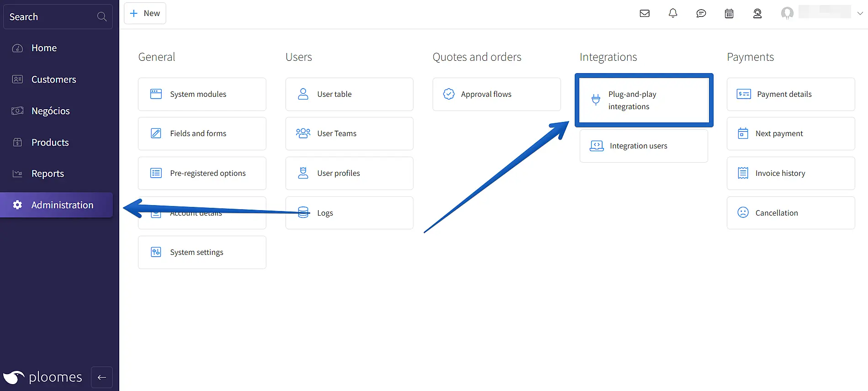Open Plug-and-play integrations
Viewport: 868px width, 391px height.
(644, 100)
